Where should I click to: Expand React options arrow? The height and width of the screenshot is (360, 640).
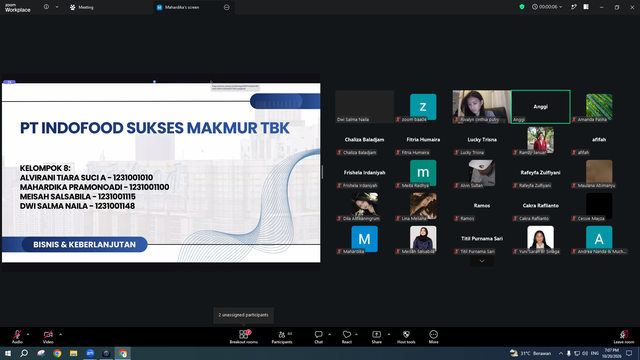tap(356, 334)
